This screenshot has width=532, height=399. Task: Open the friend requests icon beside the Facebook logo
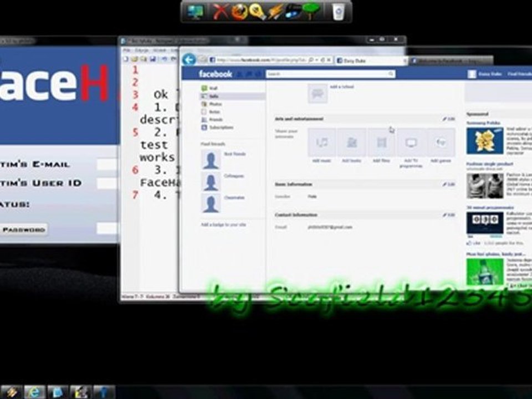coord(240,74)
